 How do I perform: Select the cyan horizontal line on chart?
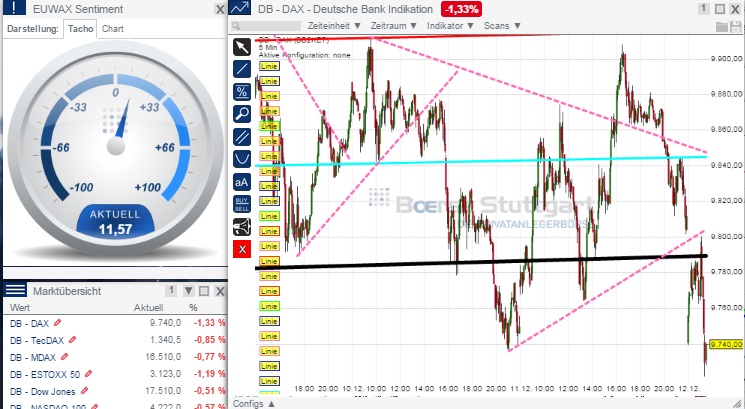point(480,161)
